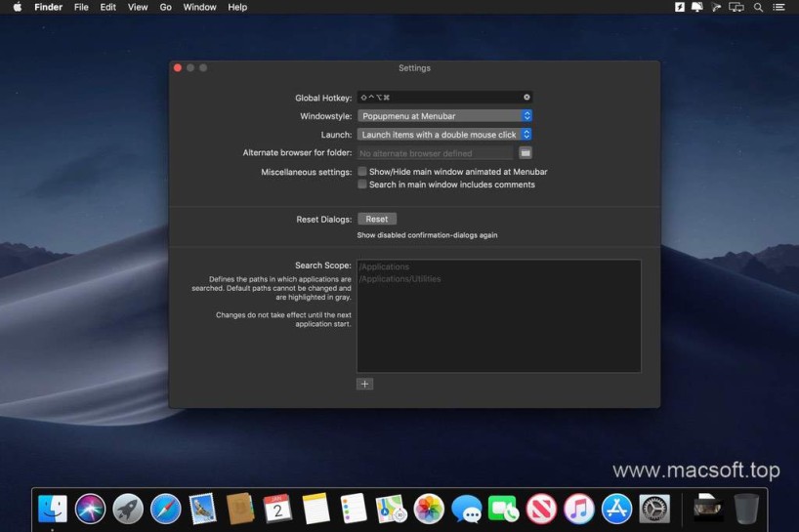This screenshot has height=532, width=799.
Task: Open the Windowstyle dropdown
Action: click(x=444, y=116)
